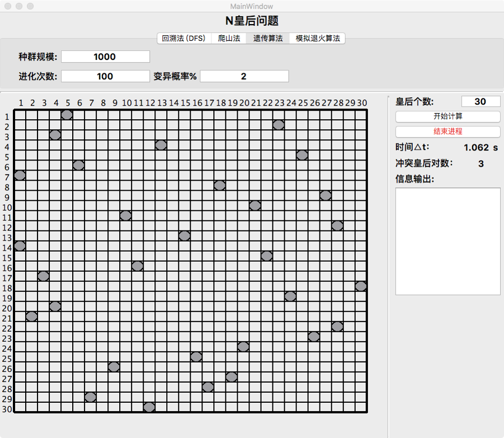Click the queen in row 24 column 20

click(x=243, y=347)
